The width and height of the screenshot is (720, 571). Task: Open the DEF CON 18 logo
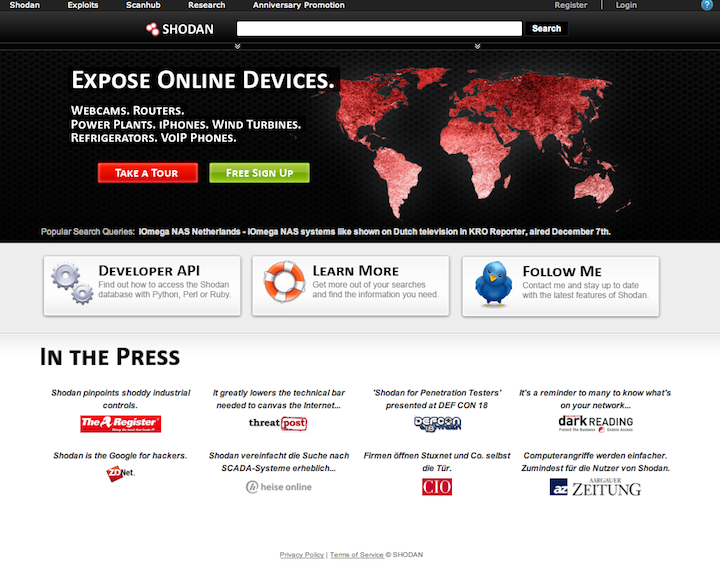pos(437,424)
